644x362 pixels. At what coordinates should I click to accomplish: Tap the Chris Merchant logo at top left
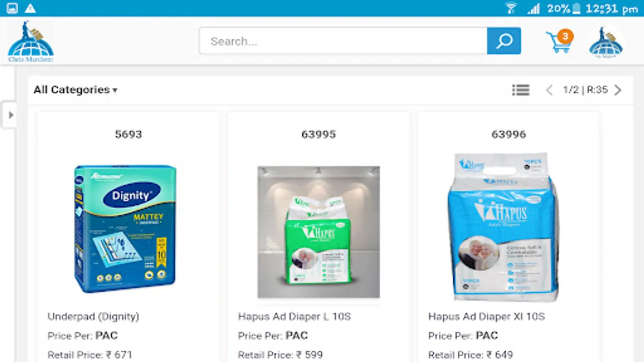pyautogui.click(x=31, y=42)
